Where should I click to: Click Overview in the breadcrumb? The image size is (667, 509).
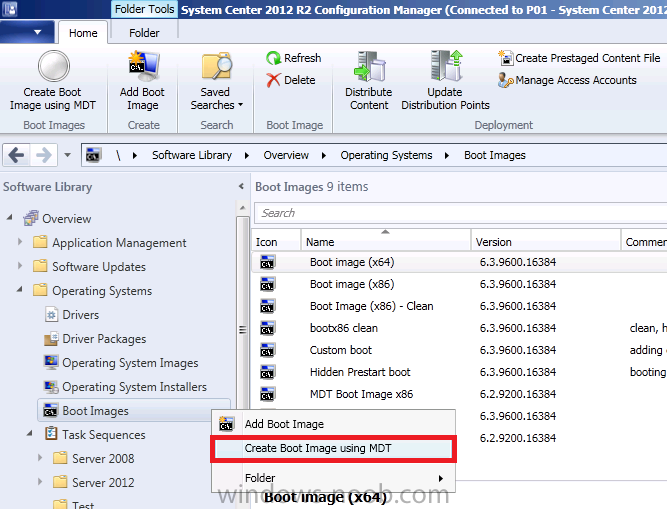tap(286, 155)
